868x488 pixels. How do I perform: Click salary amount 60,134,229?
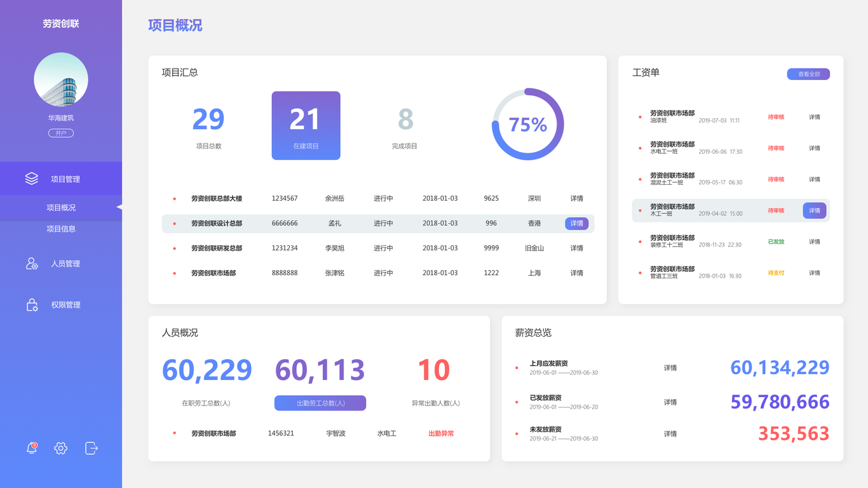coord(780,367)
